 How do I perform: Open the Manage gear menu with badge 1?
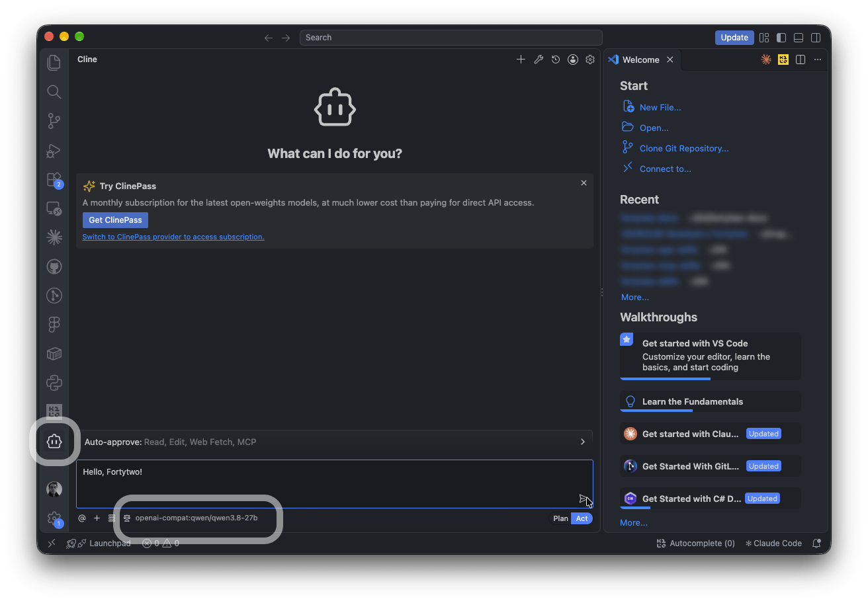(54, 519)
